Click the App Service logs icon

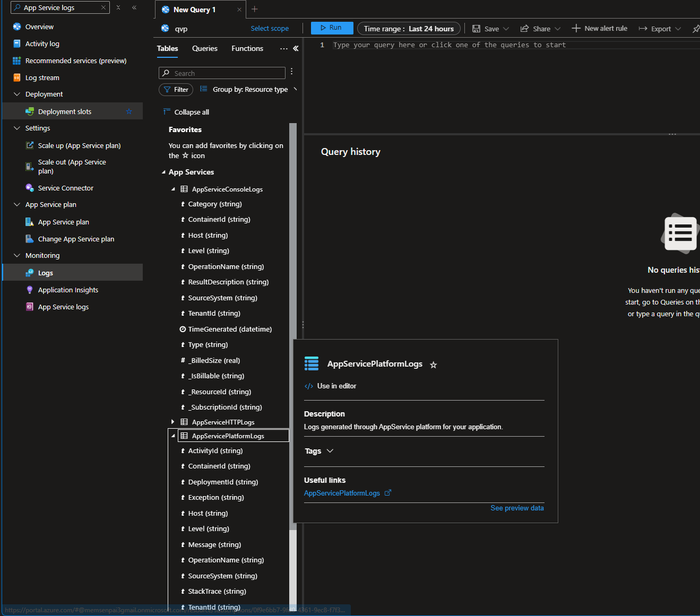[30, 307]
